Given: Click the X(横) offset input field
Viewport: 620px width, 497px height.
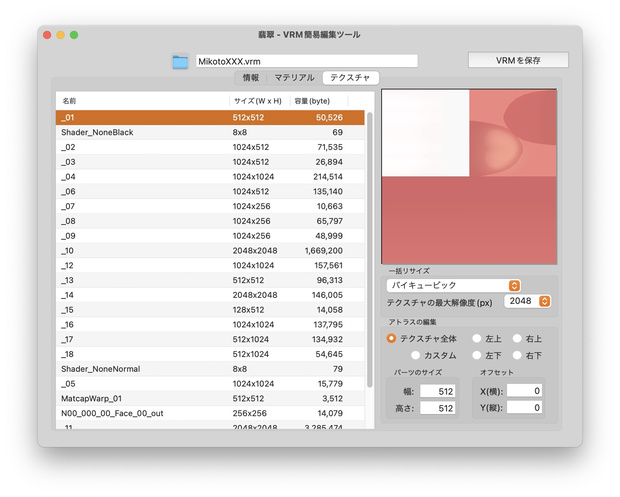Looking at the screenshot, I should (524, 391).
